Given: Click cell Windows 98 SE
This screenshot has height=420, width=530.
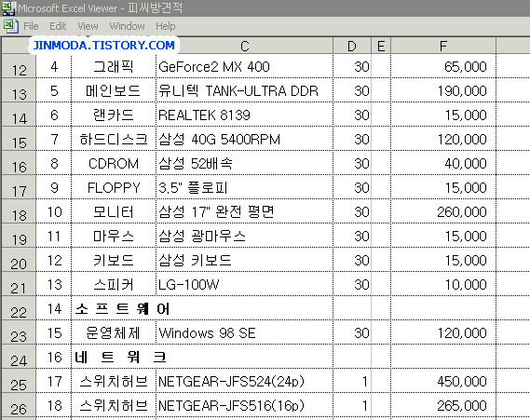Looking at the screenshot, I should (244, 332).
